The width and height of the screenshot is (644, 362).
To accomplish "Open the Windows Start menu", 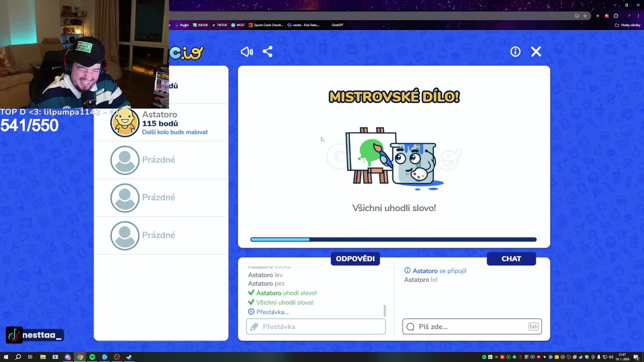I will (x=6, y=357).
